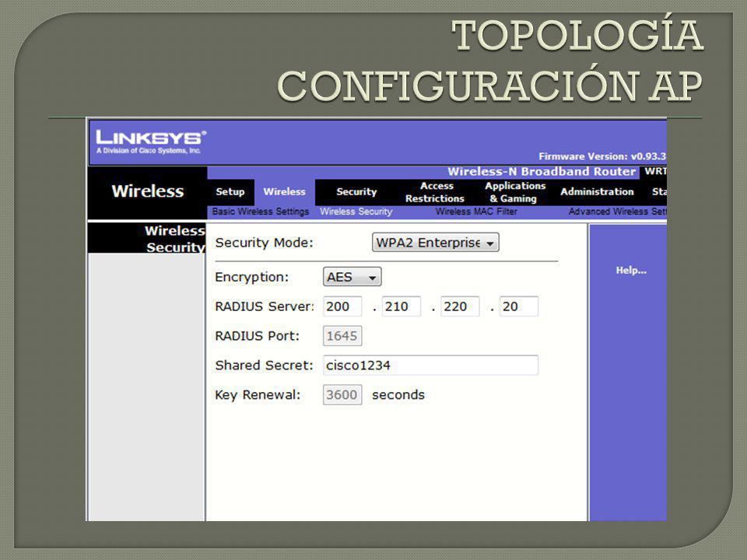Click RADIUS Server third octet field 220
Screen dimensions: 747x560
460,306
